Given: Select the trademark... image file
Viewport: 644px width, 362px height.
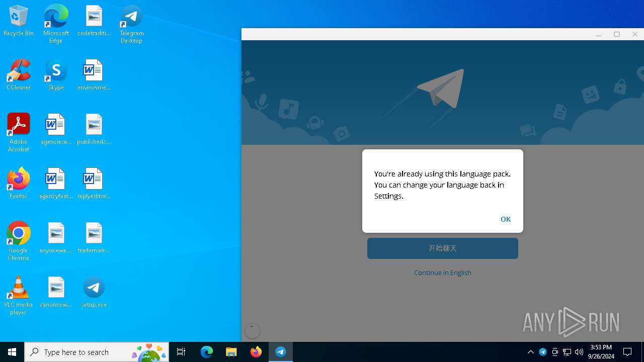Looking at the screenshot, I should (94, 238).
